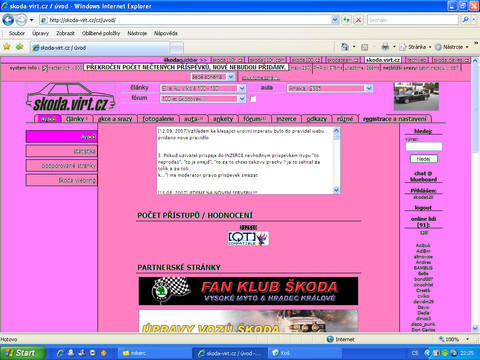Expand the auta selection dropdown
This screenshot has width=480, height=360.
pos(369,88)
